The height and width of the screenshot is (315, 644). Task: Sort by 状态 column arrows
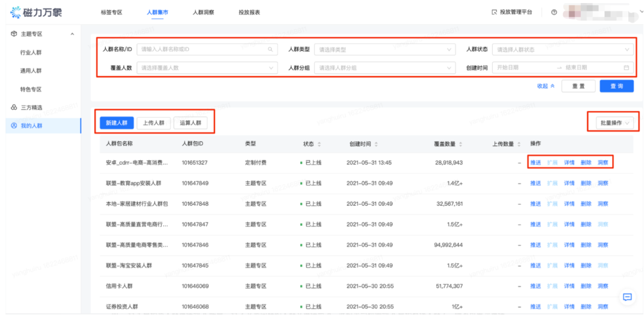[319, 144]
